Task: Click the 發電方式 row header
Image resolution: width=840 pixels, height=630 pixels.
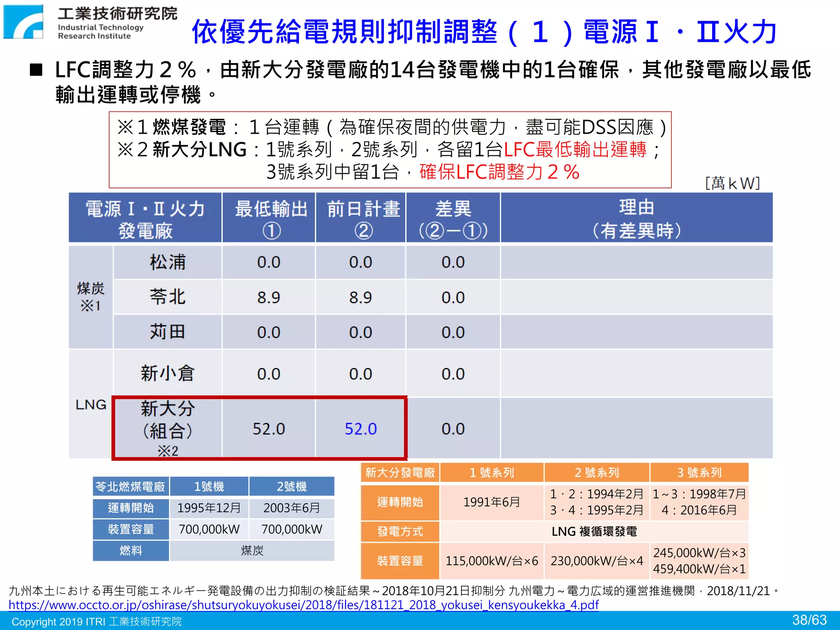Action: point(400,532)
